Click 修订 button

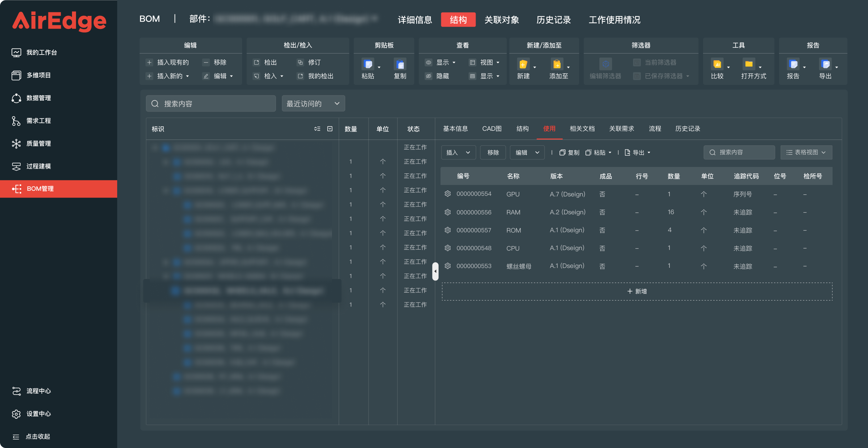[x=309, y=63]
